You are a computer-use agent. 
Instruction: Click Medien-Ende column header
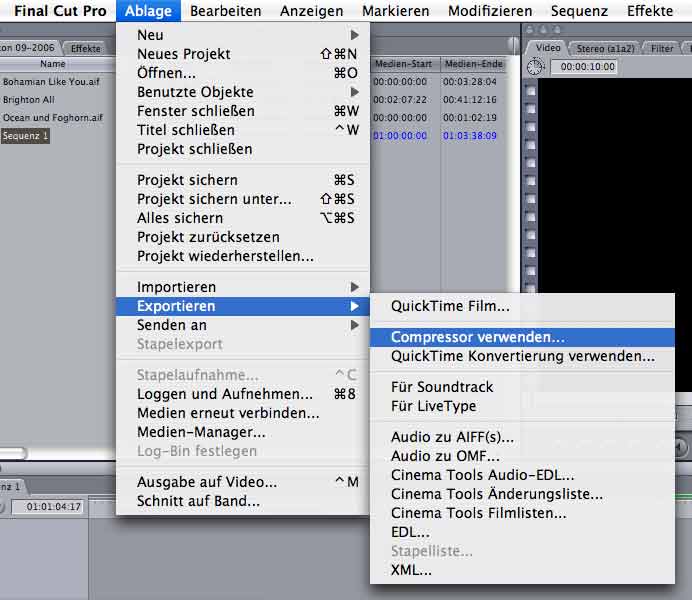pos(474,64)
